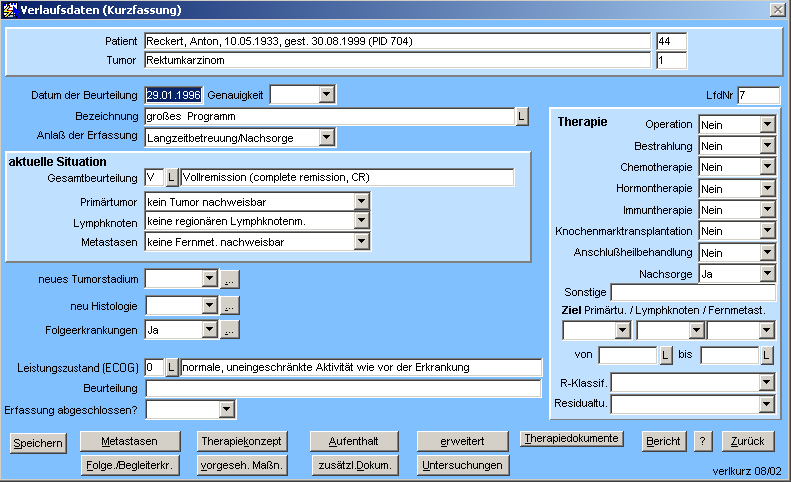Open the Therapiekonzept section
791x482 pixels.
242,441
